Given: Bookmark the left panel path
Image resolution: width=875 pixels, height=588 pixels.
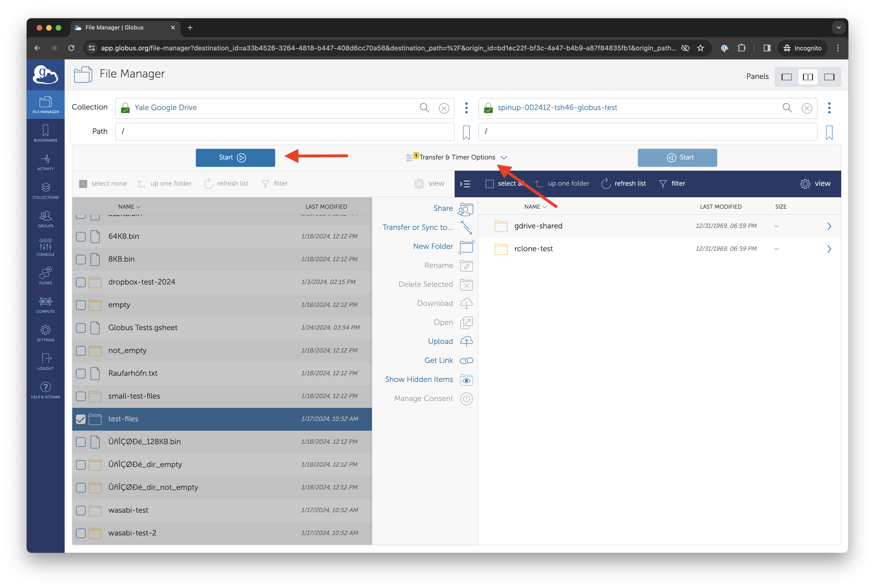Looking at the screenshot, I should point(466,132).
